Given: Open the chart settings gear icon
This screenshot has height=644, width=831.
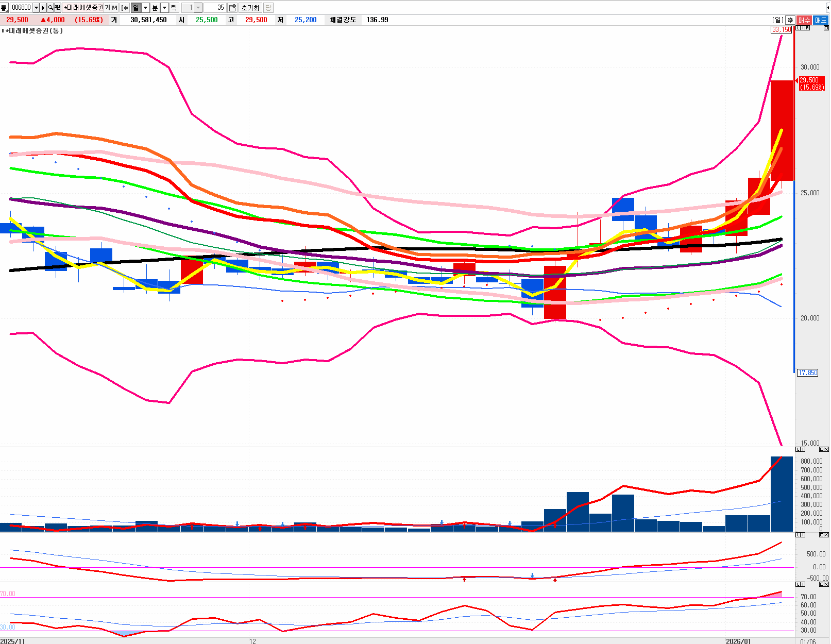Looking at the screenshot, I should 790,20.
